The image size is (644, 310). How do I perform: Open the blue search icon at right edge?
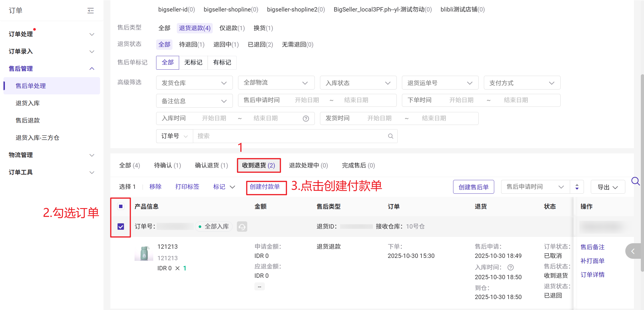coord(635,181)
